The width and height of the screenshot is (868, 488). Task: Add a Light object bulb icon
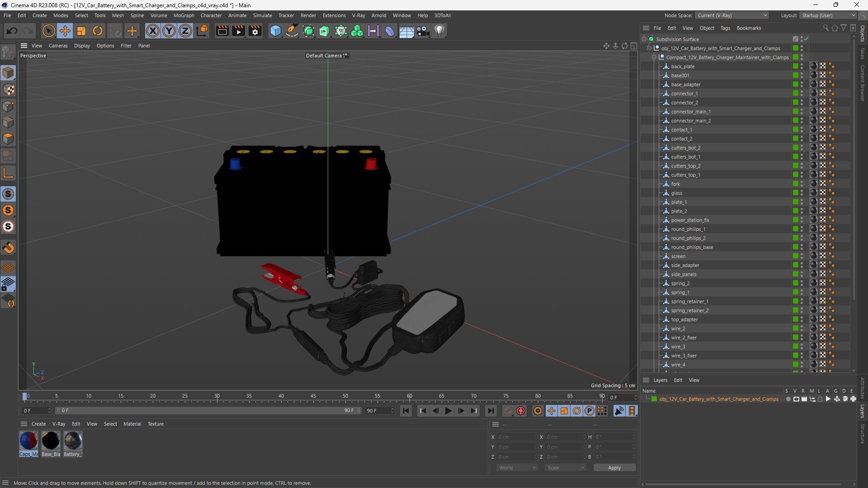439,31
